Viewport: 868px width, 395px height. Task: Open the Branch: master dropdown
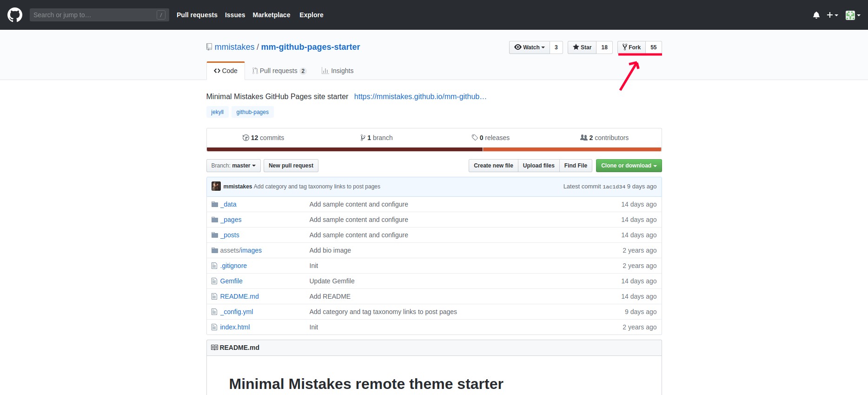(233, 166)
